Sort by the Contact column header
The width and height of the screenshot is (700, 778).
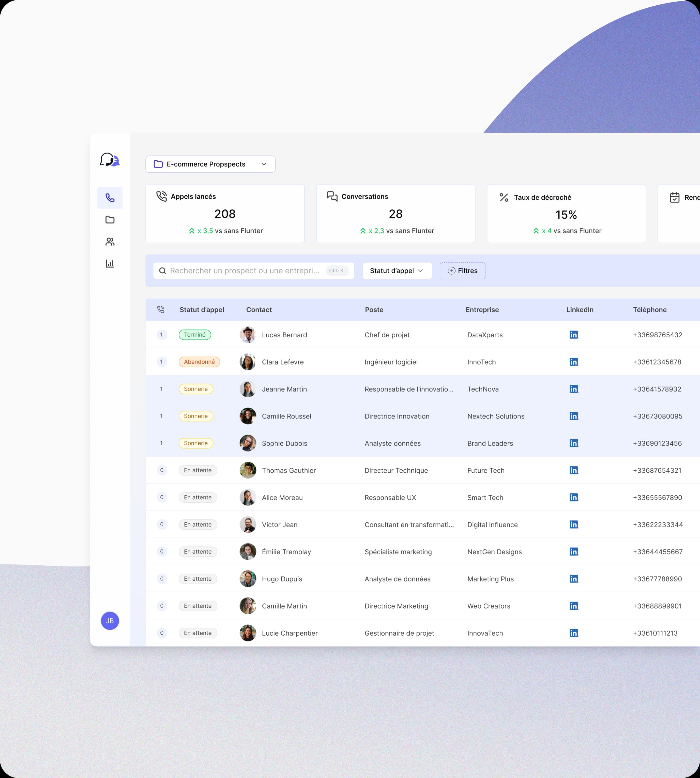pos(259,310)
